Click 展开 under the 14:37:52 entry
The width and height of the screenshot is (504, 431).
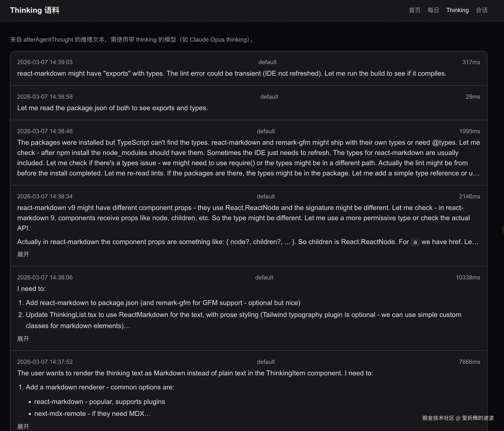[x=23, y=426]
